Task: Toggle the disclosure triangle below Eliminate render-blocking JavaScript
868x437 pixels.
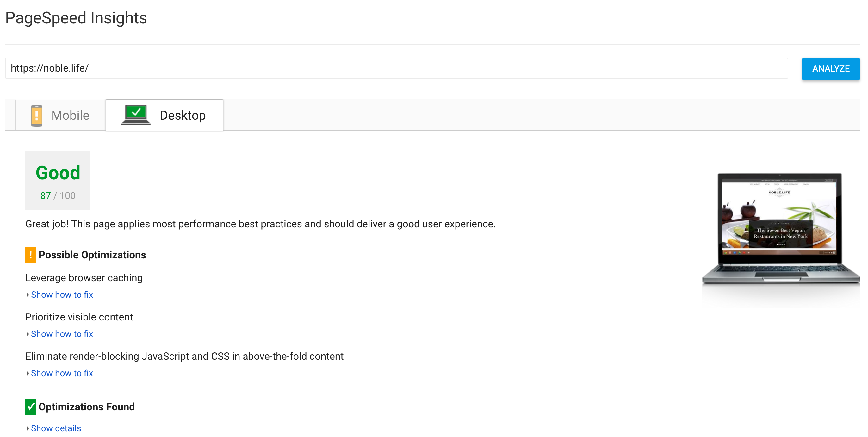Action: coord(28,373)
